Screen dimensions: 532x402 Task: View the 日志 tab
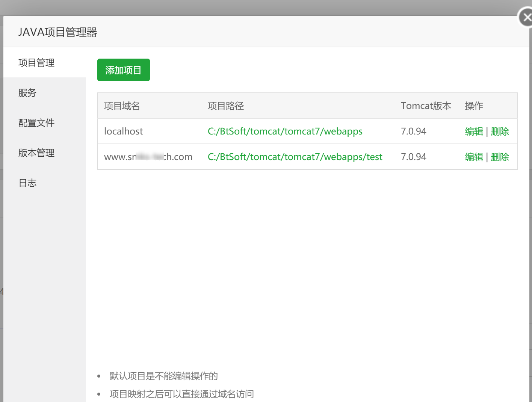click(x=45, y=183)
